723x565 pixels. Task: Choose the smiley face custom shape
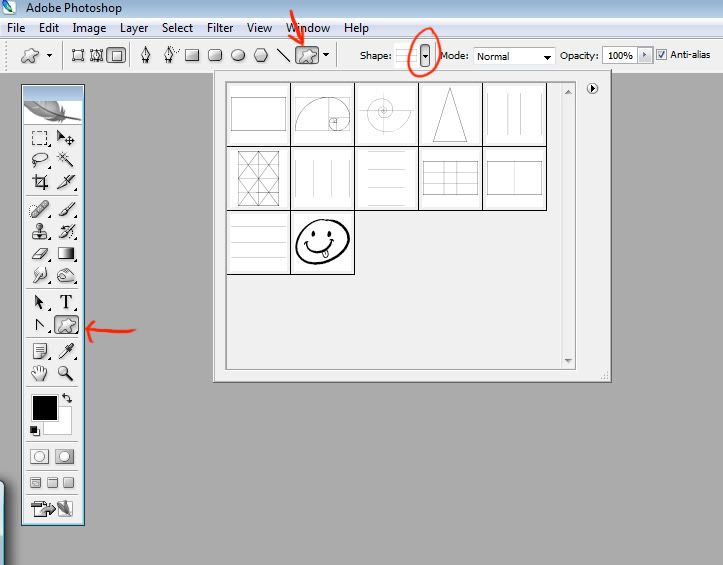[323, 243]
